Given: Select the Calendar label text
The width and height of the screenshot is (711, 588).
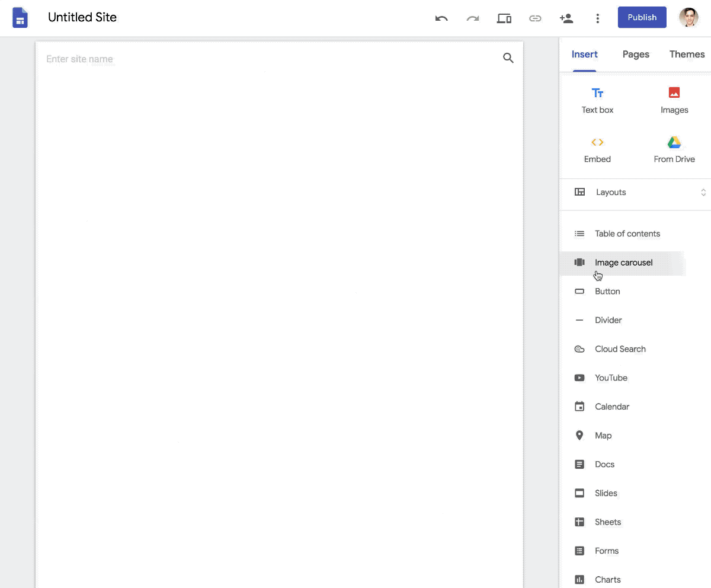Looking at the screenshot, I should [x=612, y=407].
